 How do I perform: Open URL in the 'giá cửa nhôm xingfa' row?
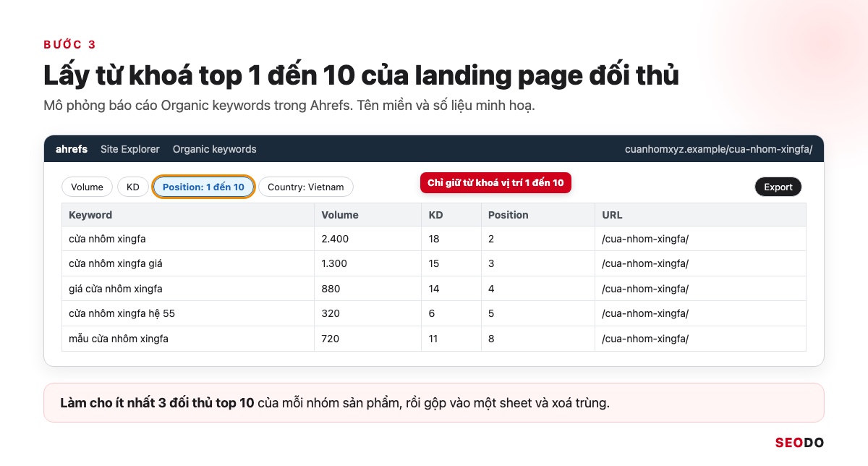(645, 289)
